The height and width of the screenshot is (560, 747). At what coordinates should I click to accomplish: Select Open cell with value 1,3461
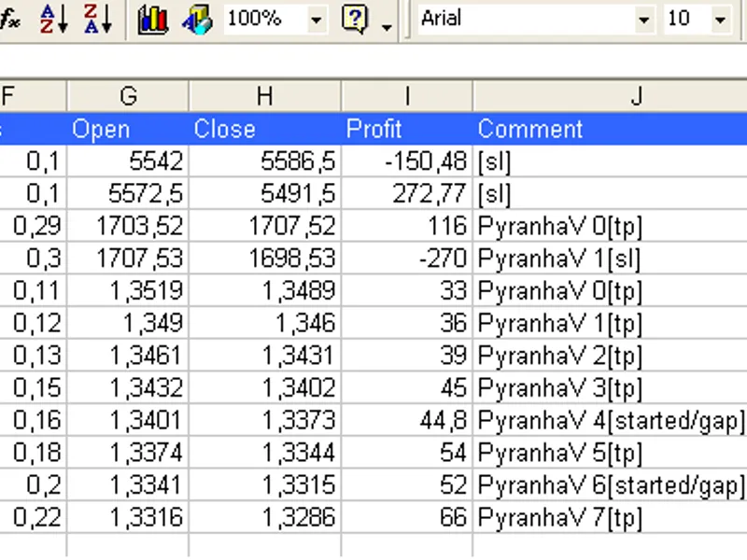[x=128, y=356]
